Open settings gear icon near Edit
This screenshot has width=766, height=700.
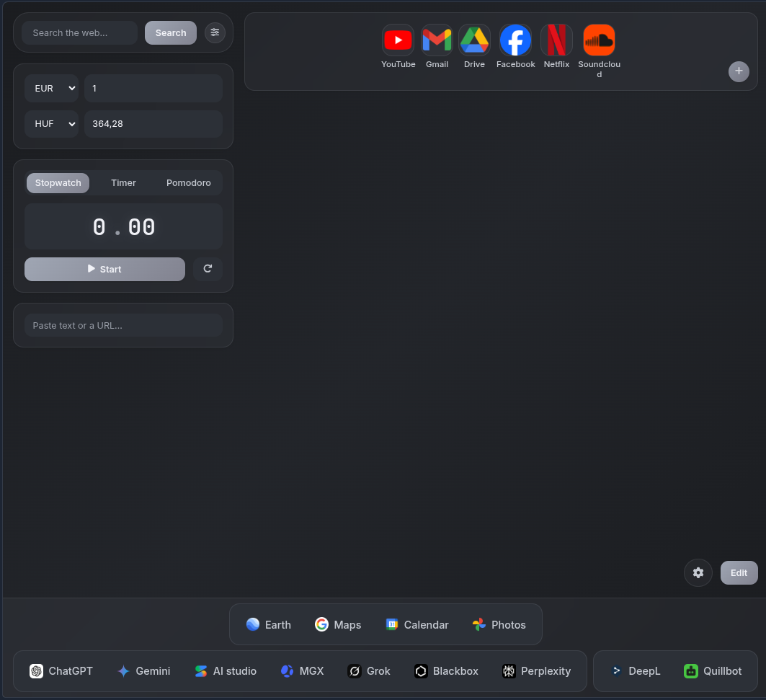click(x=698, y=572)
